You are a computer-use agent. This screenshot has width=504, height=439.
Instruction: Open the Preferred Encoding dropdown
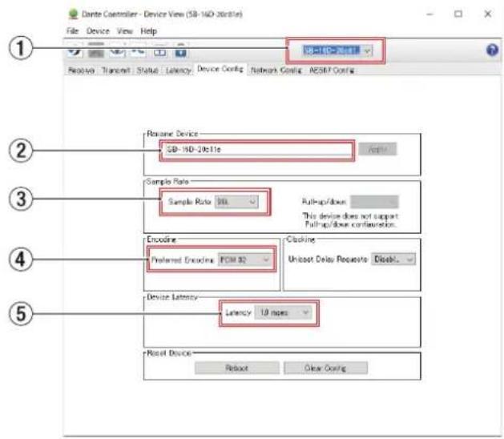244,260
